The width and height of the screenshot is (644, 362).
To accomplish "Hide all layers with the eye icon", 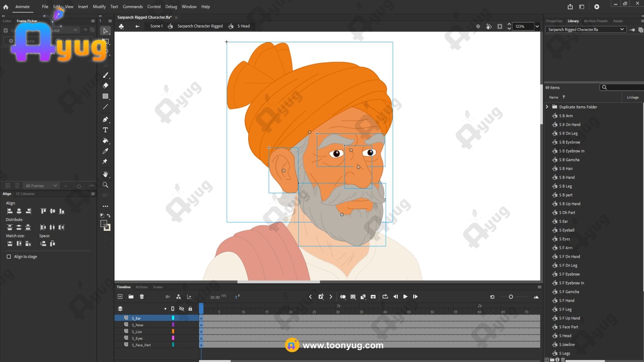I will point(182,309).
